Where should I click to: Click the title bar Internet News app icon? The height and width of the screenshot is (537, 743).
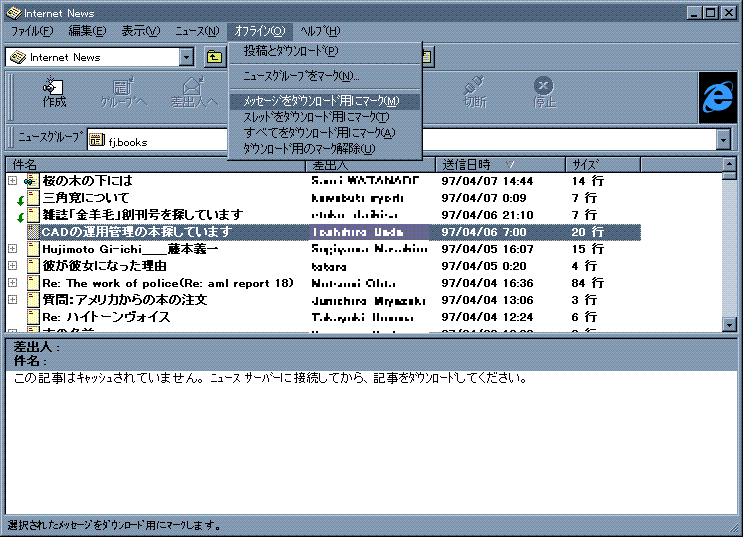tap(14, 13)
